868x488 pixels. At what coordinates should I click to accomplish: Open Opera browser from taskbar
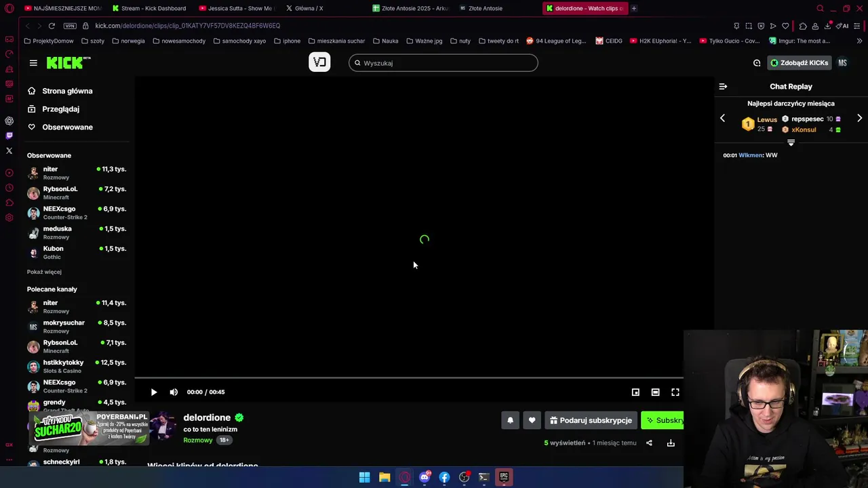point(404,477)
